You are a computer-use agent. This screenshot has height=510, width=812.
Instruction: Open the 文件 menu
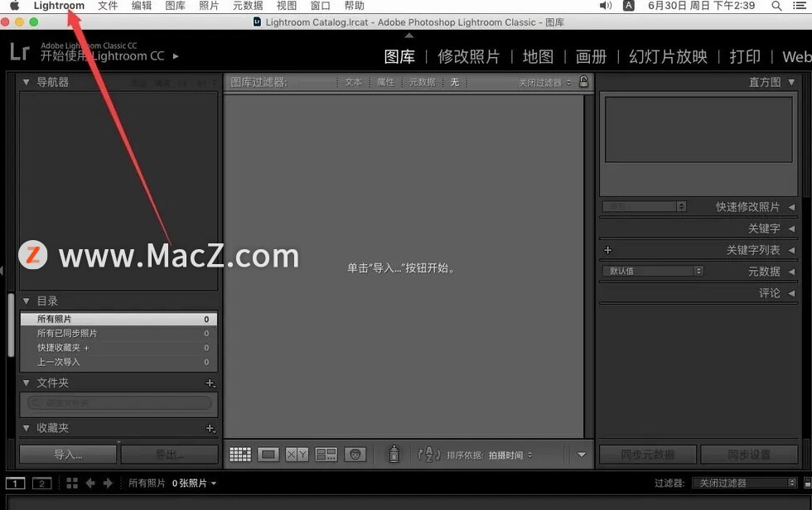108,6
